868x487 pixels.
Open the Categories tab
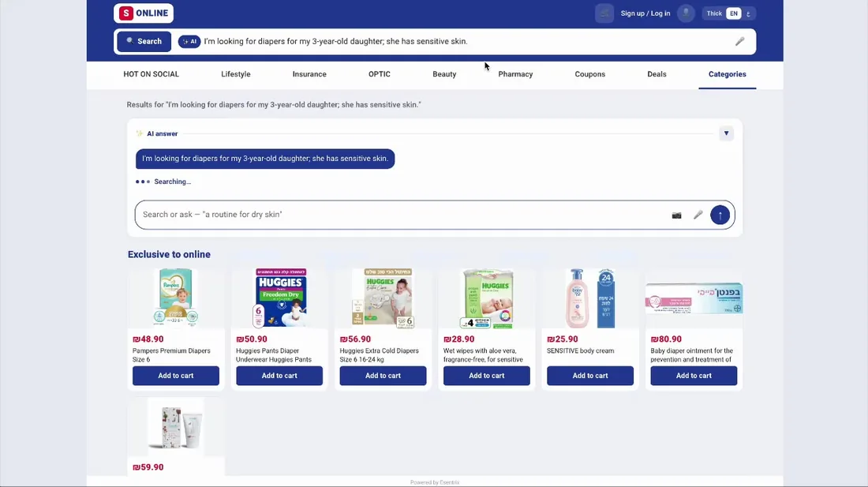[x=728, y=74]
